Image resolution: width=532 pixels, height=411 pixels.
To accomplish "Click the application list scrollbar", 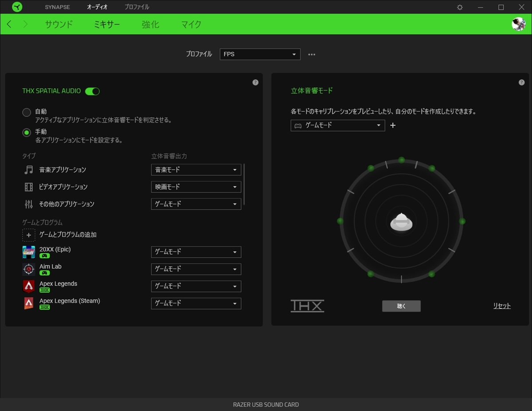I will coord(244,184).
